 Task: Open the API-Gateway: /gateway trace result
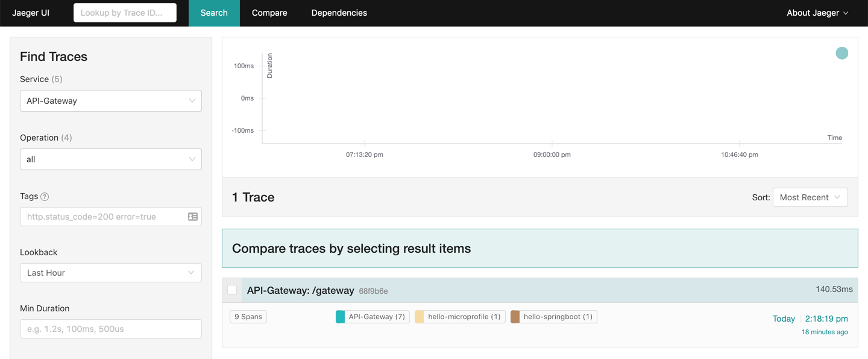tap(300, 290)
